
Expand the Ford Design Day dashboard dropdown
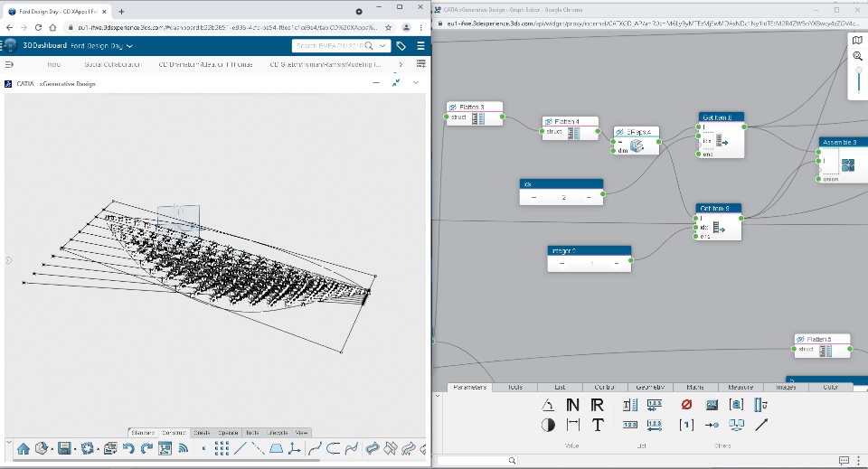(x=130, y=46)
